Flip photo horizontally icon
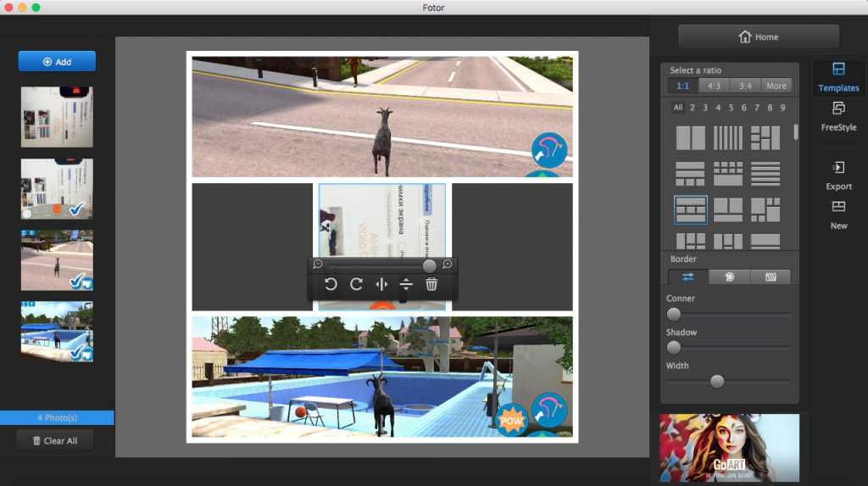 [x=381, y=284]
